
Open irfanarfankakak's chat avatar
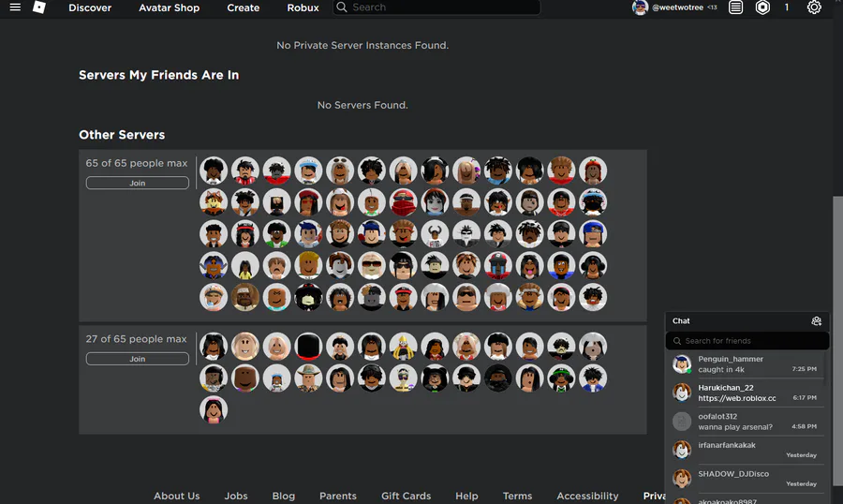click(x=682, y=450)
